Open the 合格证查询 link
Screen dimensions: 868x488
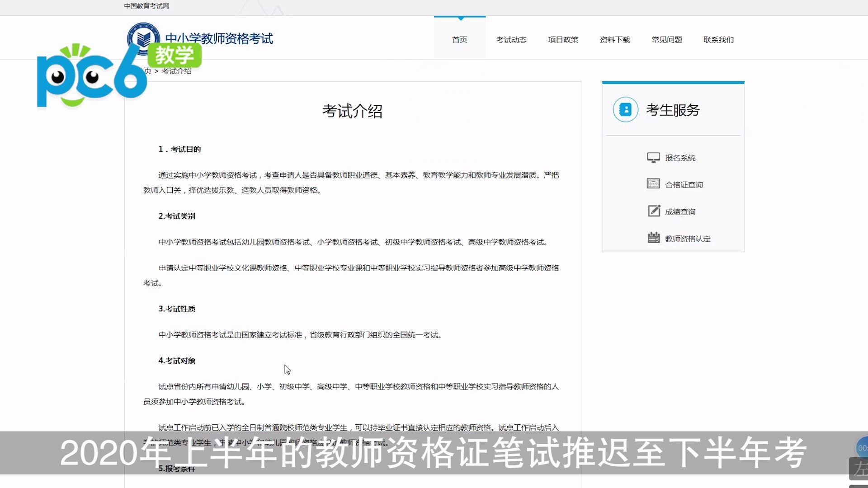coord(684,185)
